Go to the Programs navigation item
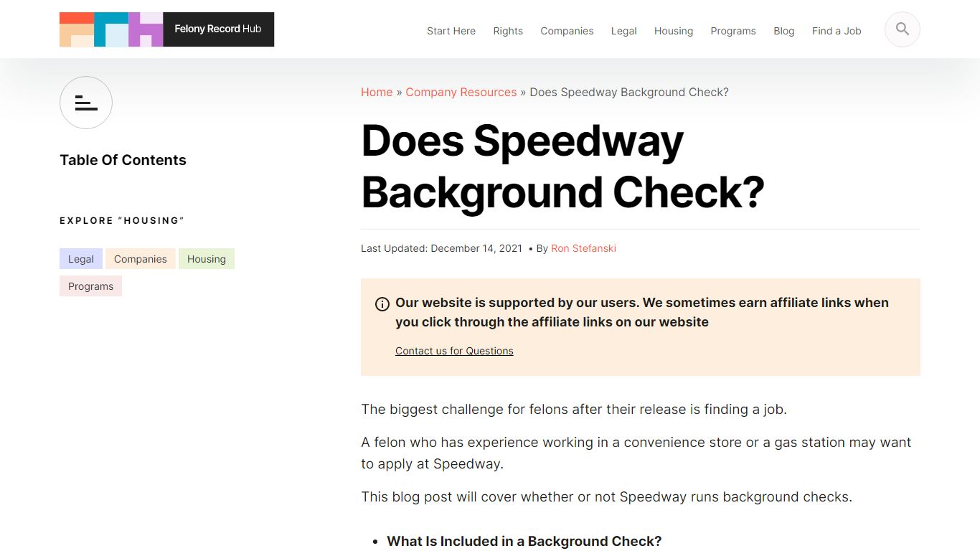This screenshot has height=551, width=980. 732,31
